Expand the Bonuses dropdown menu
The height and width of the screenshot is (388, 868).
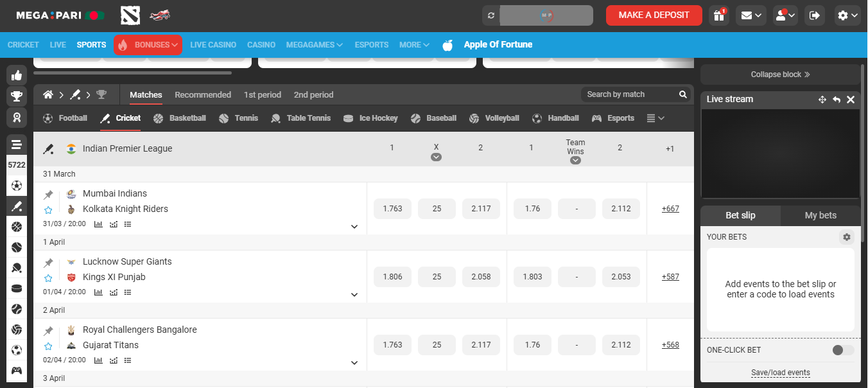[148, 45]
